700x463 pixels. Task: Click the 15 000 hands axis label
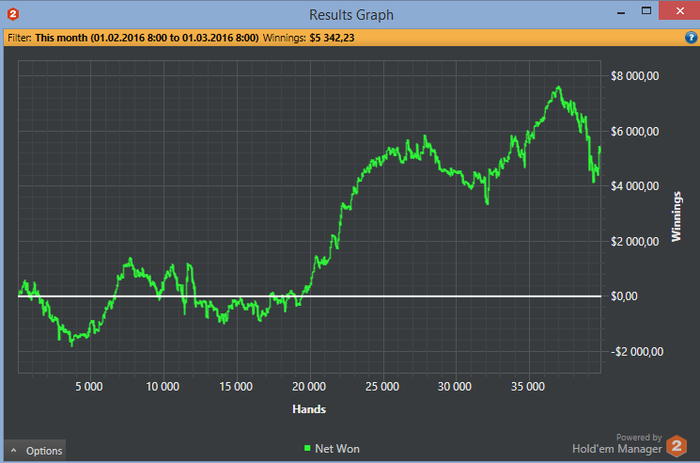236,386
